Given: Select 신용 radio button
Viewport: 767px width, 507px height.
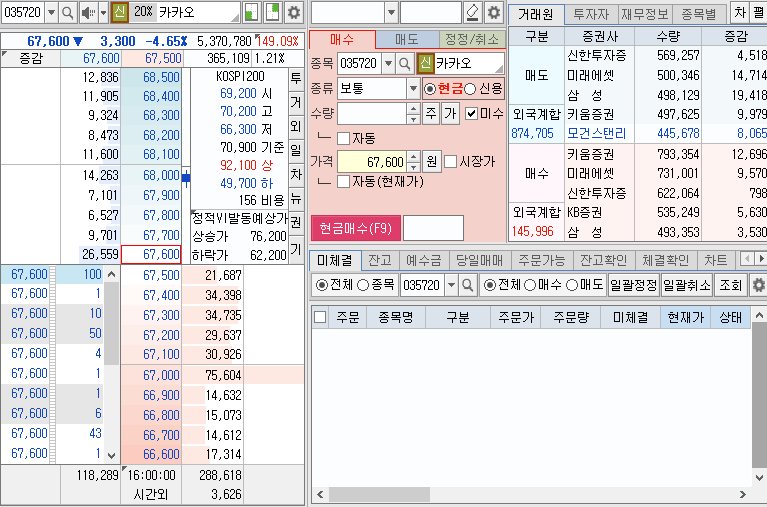Looking at the screenshot, I should coord(470,89).
